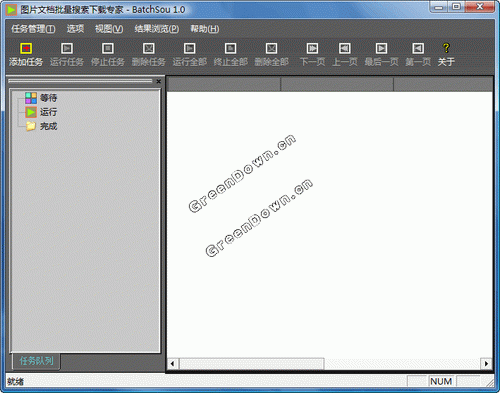The width and height of the screenshot is (500, 393).
Task: Click the 终止全部 (Stop All) toolbar icon
Action: tap(230, 49)
